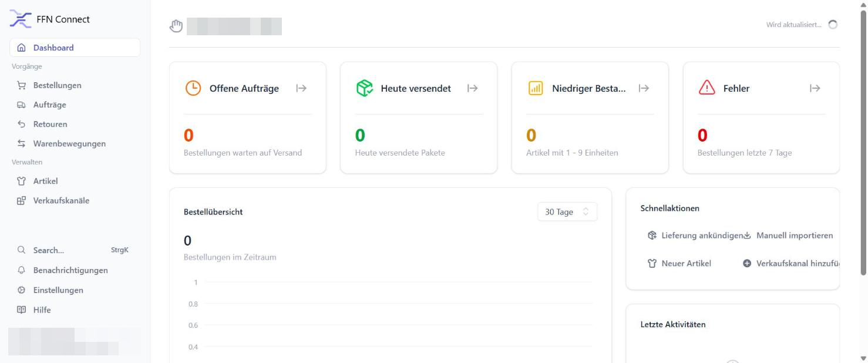Click Manuell importieren quick action
Screen dimensions: 868x363
click(x=788, y=236)
